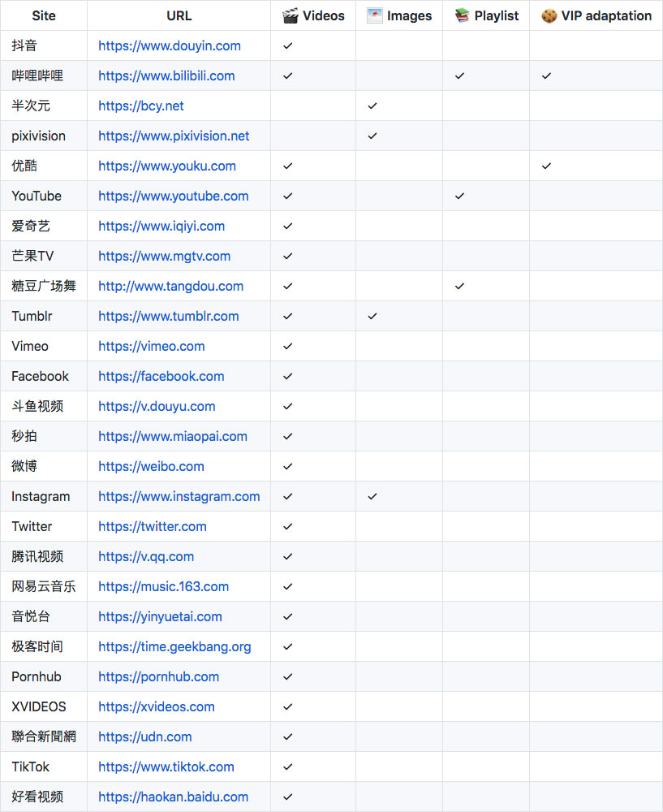The image size is (663, 812).
Task: Go to the instagram.com link
Action: (179, 496)
